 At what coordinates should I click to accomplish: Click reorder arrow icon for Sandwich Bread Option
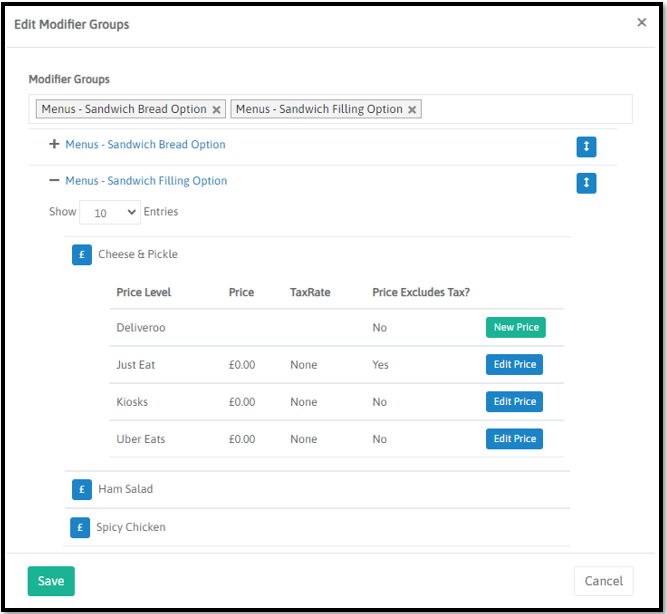(586, 147)
